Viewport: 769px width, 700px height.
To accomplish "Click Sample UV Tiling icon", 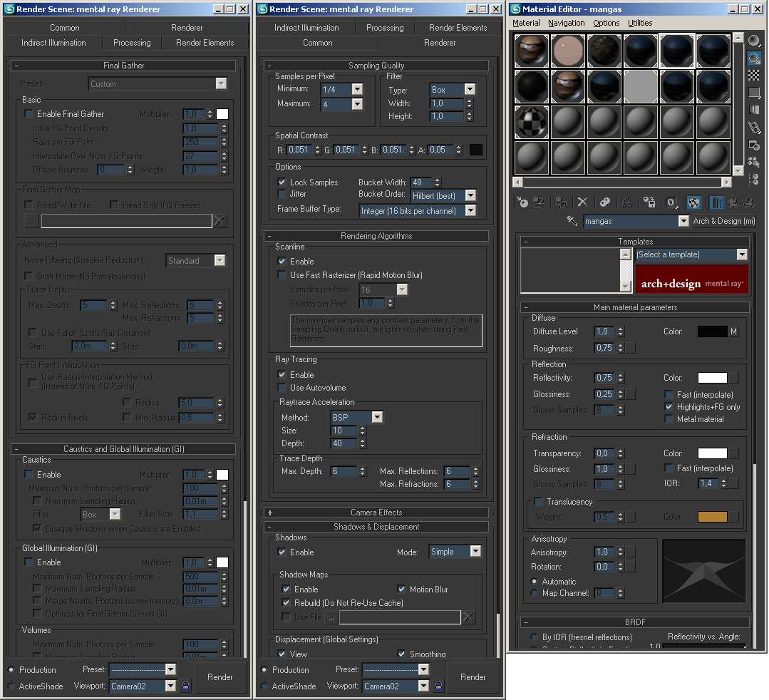I will coord(754,93).
